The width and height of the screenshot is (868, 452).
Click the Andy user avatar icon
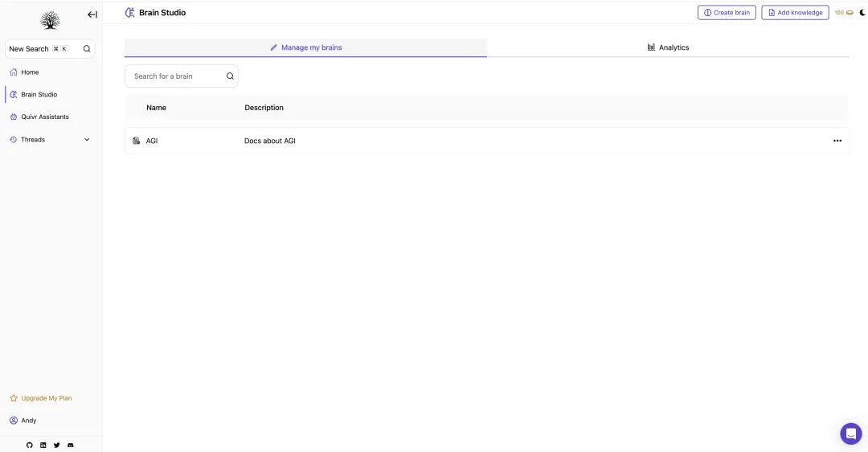(x=14, y=421)
